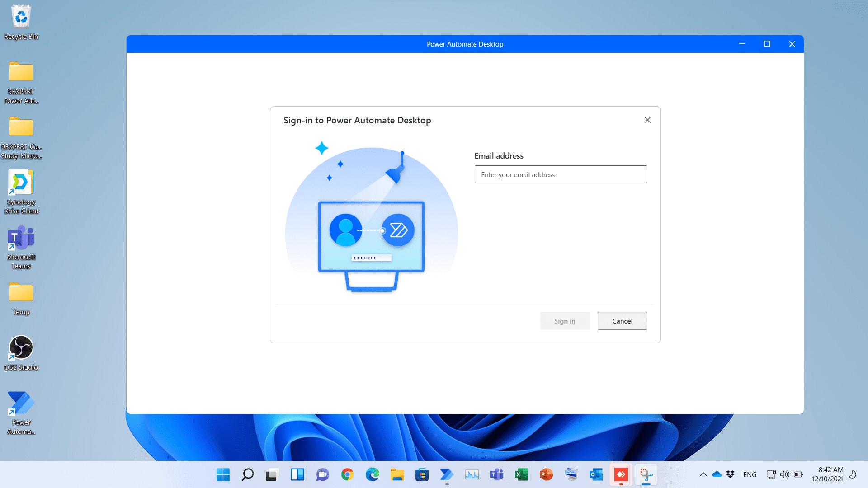868x488 pixels.
Task: Launch Microsoft Teams from the taskbar
Action: click(496, 474)
